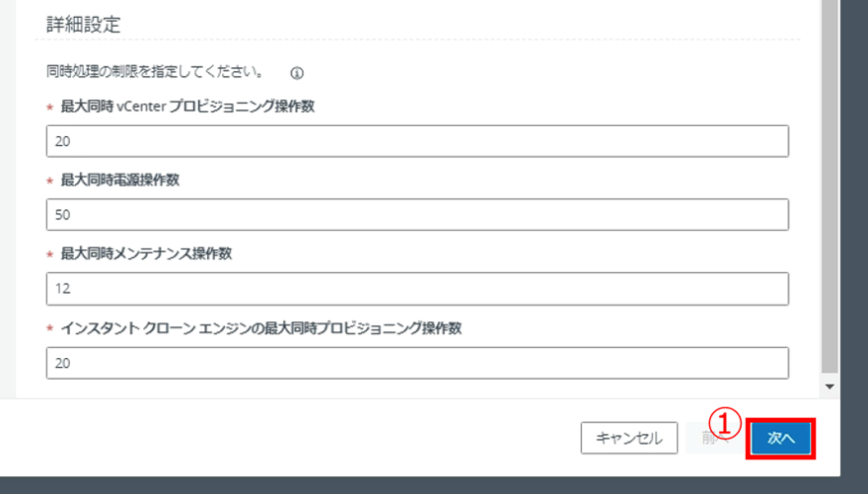Screen dimensions: 868x494
Task: Click the 最大同時 vCenter プロビジョニング操作数 label
Action: [187, 106]
